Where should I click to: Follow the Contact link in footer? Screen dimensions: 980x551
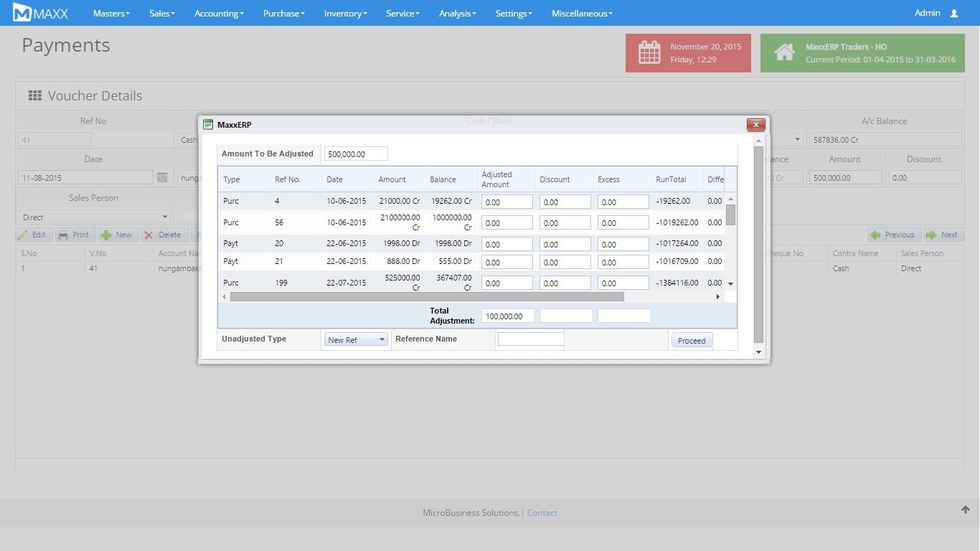[x=542, y=513]
